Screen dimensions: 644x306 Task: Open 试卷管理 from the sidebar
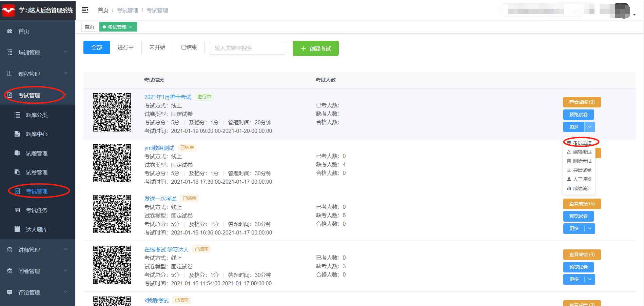[x=37, y=172]
